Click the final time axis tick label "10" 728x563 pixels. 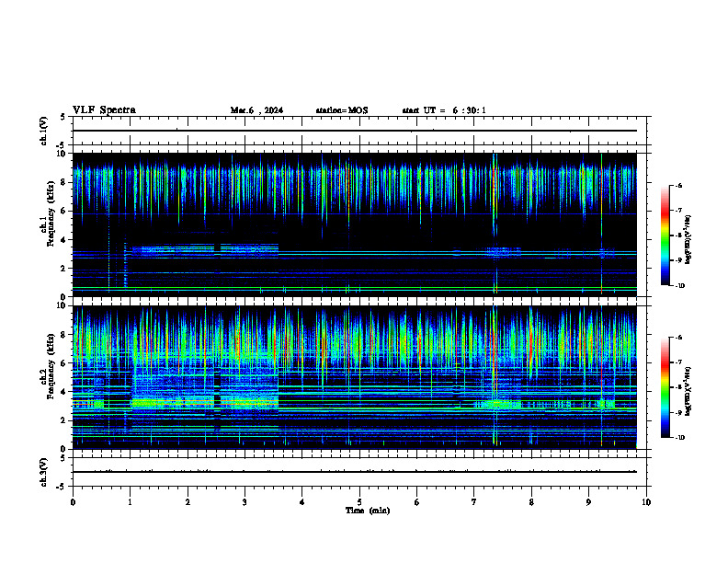tap(646, 502)
